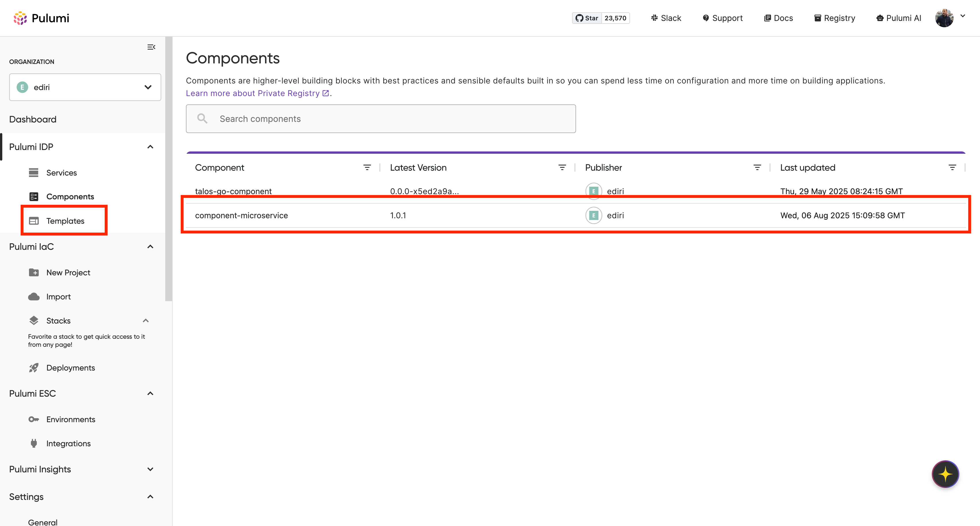Open Integrations in the sidebar
The image size is (980, 526).
tap(69, 443)
